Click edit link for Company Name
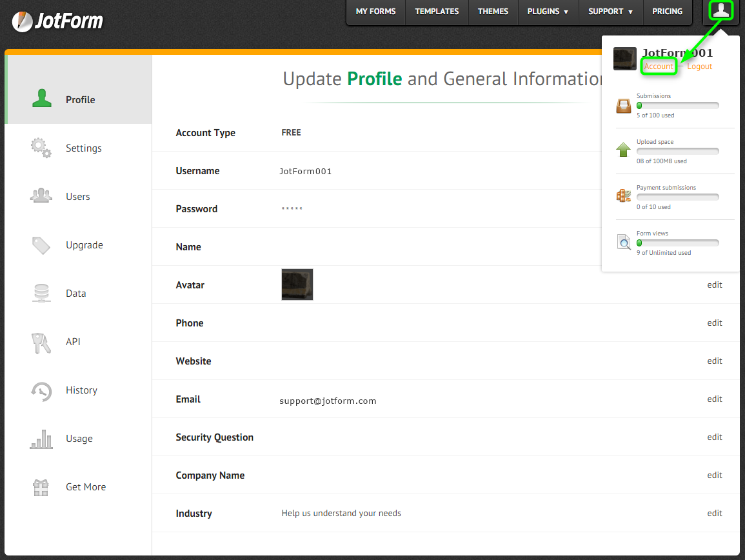The width and height of the screenshot is (745, 560). pyautogui.click(x=714, y=475)
